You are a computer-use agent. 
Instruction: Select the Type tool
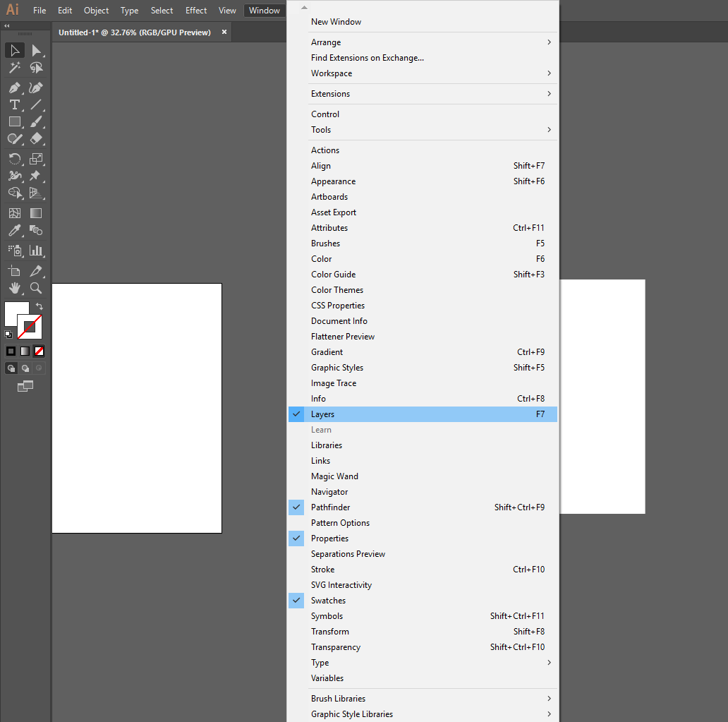[14, 104]
